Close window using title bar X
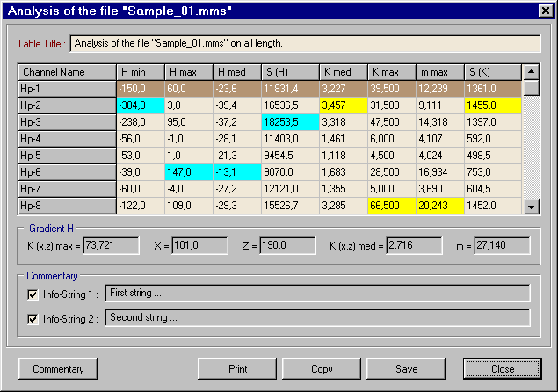This screenshot has height=392, width=558. 544,11
